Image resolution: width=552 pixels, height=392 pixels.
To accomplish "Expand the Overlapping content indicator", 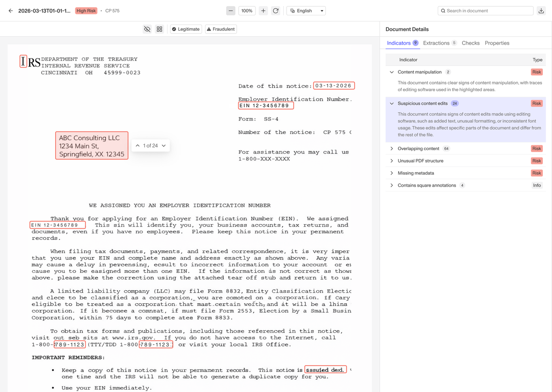I will (x=392, y=148).
